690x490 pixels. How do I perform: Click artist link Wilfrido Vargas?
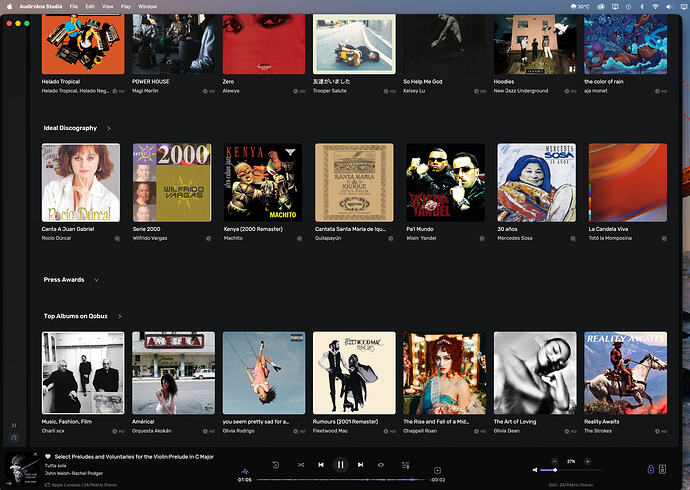(x=150, y=238)
